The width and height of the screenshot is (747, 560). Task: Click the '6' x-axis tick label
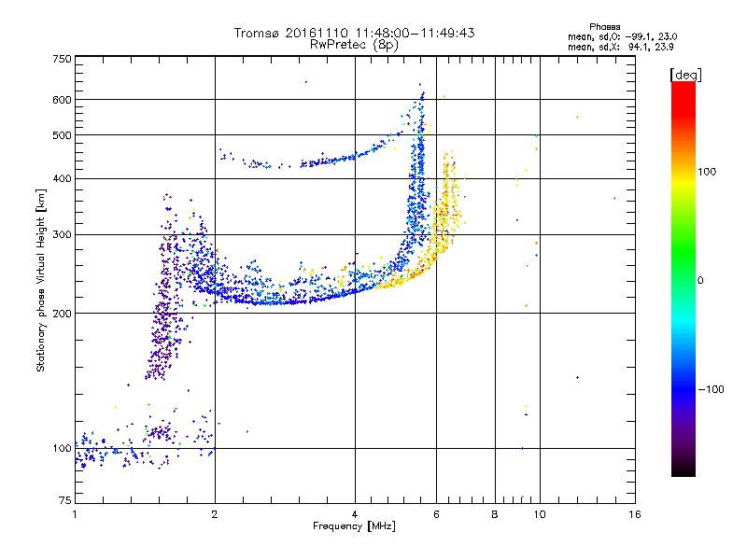pyautogui.click(x=436, y=514)
